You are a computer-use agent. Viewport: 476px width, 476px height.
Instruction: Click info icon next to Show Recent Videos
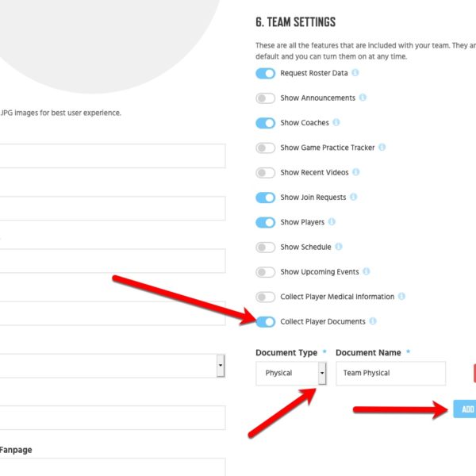355,172
